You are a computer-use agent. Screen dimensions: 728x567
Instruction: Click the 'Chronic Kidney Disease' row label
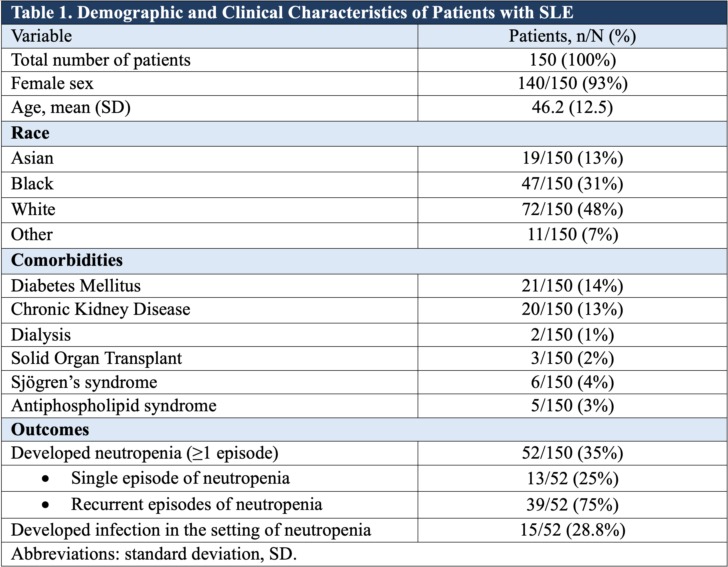click(x=101, y=309)
